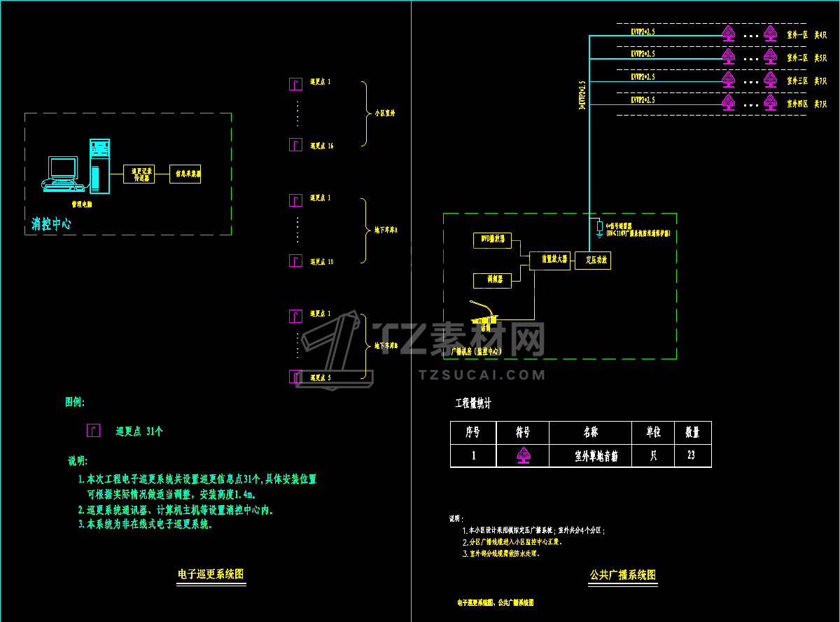Click the speaker symbol nearest the 室外一区 label
Viewport: 840px width, 622px height.
coord(770,33)
